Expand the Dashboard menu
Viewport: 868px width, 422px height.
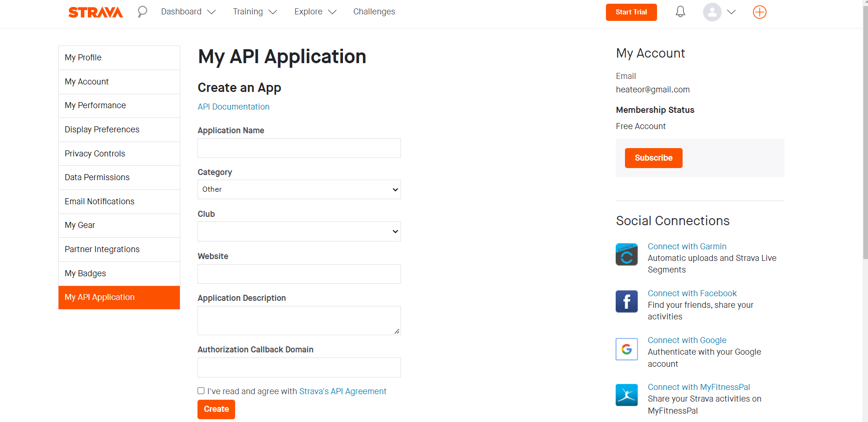coord(188,12)
